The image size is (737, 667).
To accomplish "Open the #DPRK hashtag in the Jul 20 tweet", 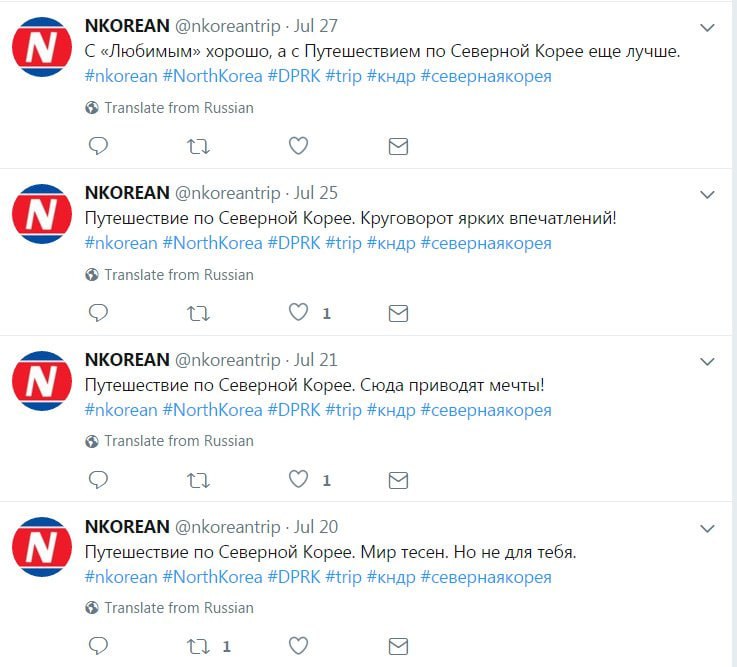I will point(294,577).
